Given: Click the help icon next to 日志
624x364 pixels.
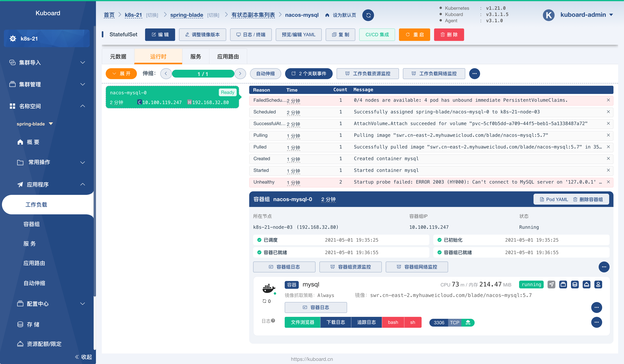Looking at the screenshot, I should [x=273, y=321].
